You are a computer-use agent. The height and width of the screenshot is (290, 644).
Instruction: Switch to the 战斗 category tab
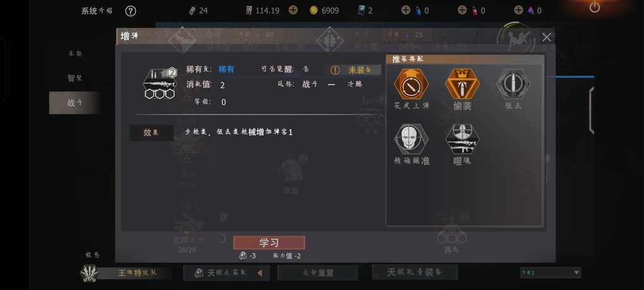[75, 103]
